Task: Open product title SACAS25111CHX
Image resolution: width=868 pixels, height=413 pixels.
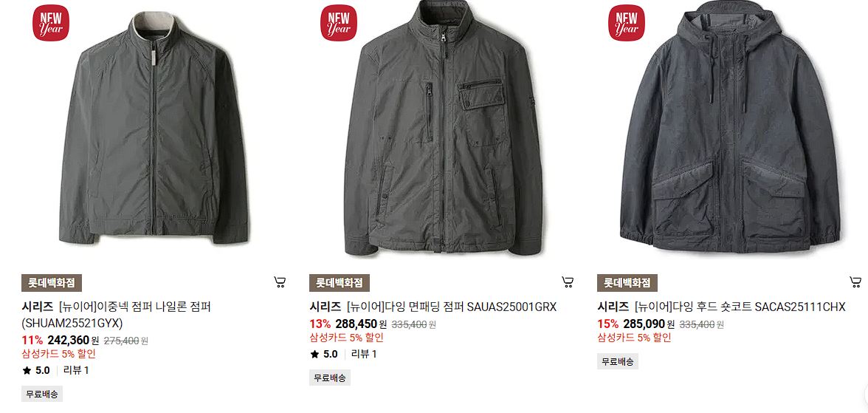Action: click(721, 307)
